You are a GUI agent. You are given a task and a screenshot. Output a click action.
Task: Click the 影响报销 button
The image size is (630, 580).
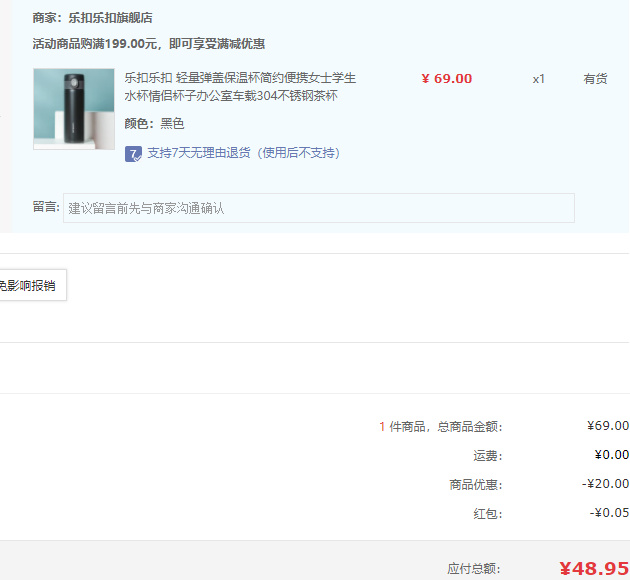30,285
